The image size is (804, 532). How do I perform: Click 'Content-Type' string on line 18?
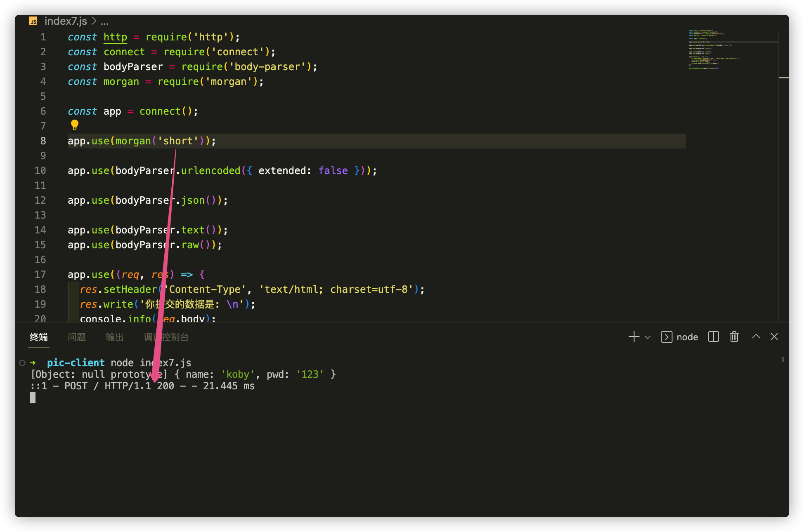point(204,290)
